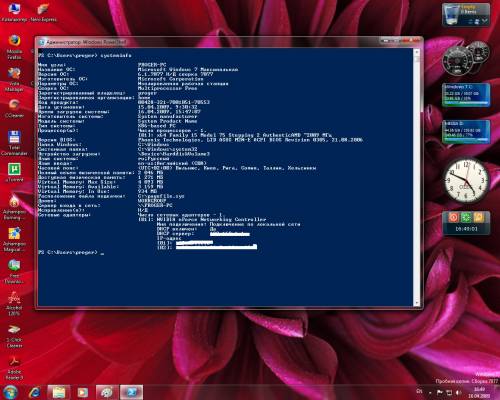Select the PowerShell taskbar button
500x400 pixels.
click(132, 392)
